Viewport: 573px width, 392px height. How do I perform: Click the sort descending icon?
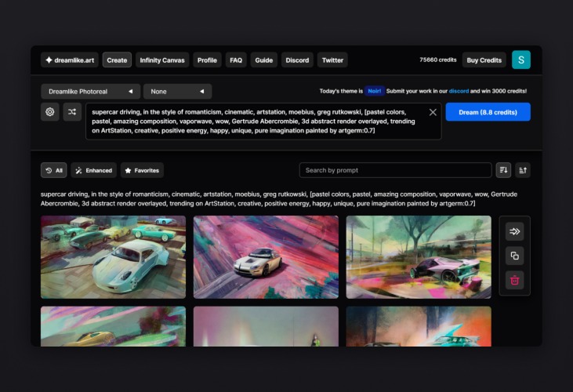(503, 170)
